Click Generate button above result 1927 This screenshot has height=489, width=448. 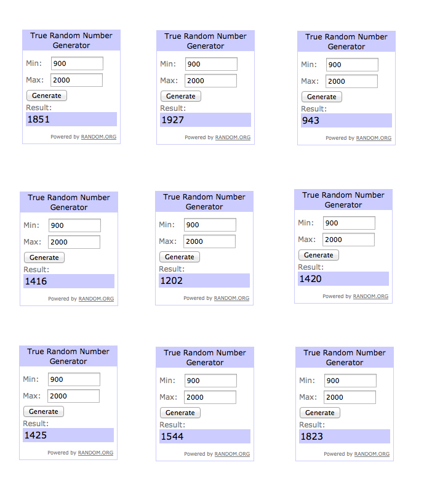(181, 96)
